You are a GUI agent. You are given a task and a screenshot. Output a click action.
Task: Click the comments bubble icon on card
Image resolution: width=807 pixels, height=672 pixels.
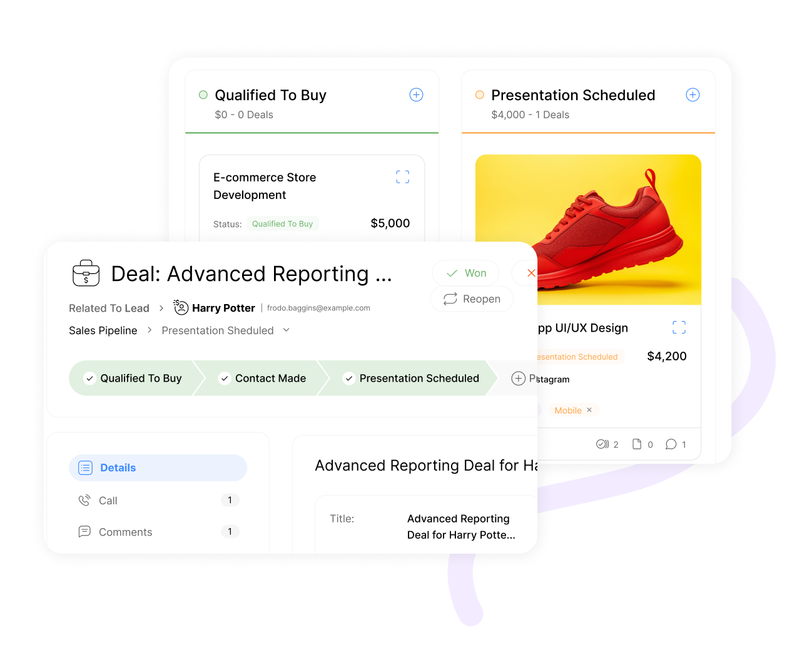(x=671, y=444)
